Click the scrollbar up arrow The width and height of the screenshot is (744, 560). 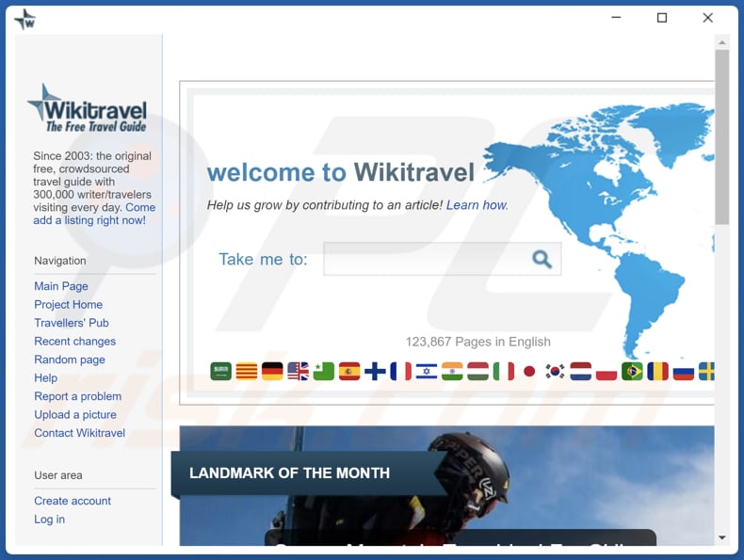(722, 42)
